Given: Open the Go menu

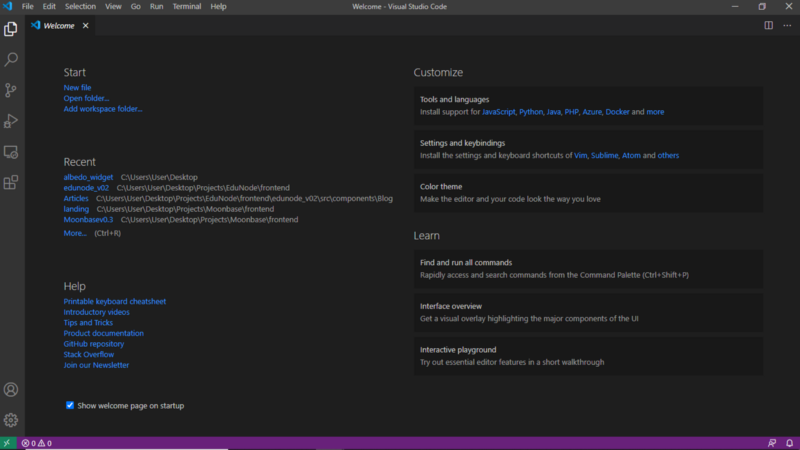Looking at the screenshot, I should coord(136,7).
